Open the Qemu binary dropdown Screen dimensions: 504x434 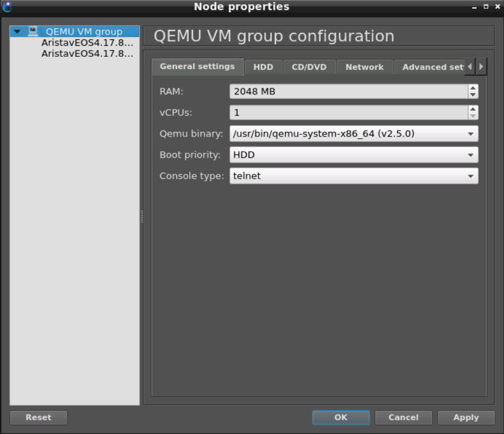pyautogui.click(x=353, y=134)
